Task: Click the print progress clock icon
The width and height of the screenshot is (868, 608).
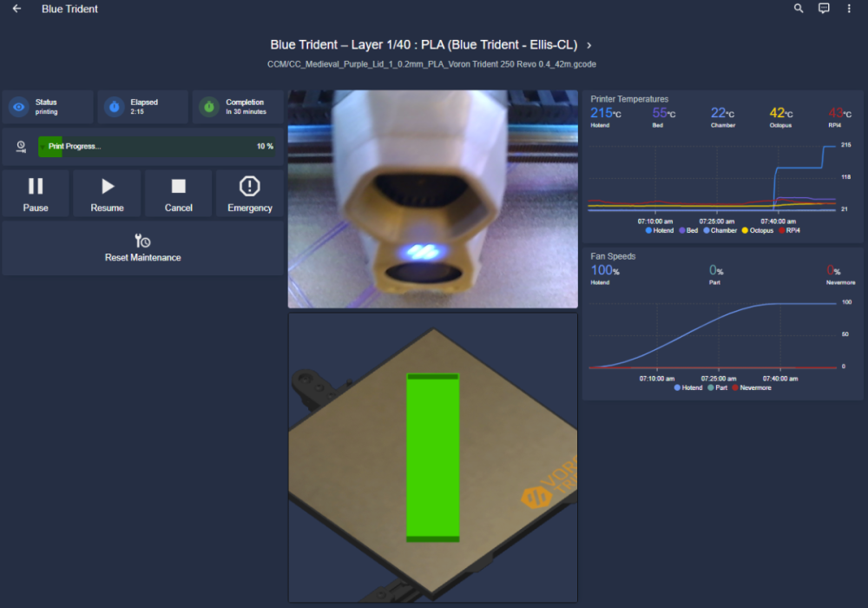Action: (x=21, y=146)
